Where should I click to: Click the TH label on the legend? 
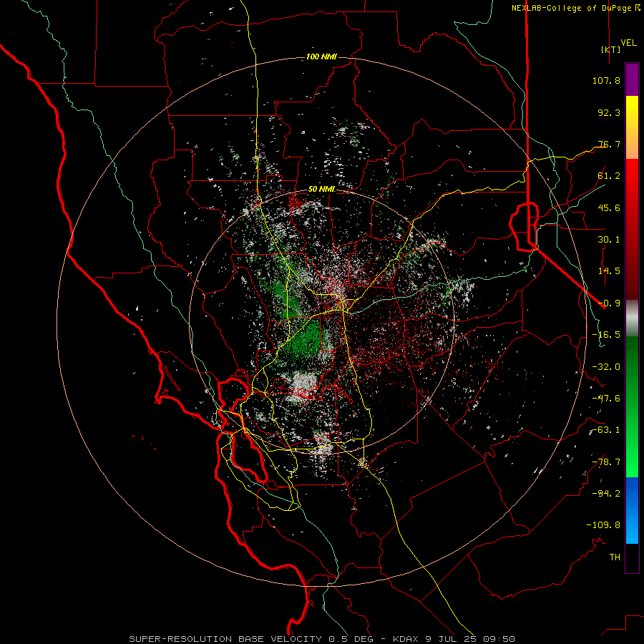[615, 557]
